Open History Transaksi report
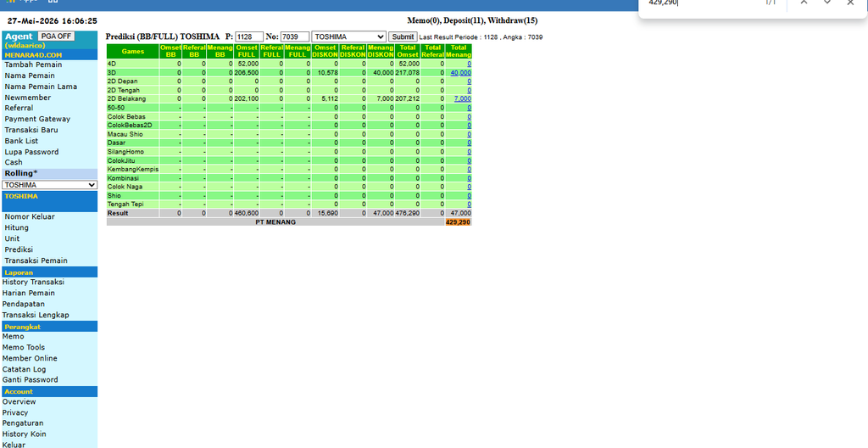This screenshot has width=868, height=448. pos(33,283)
